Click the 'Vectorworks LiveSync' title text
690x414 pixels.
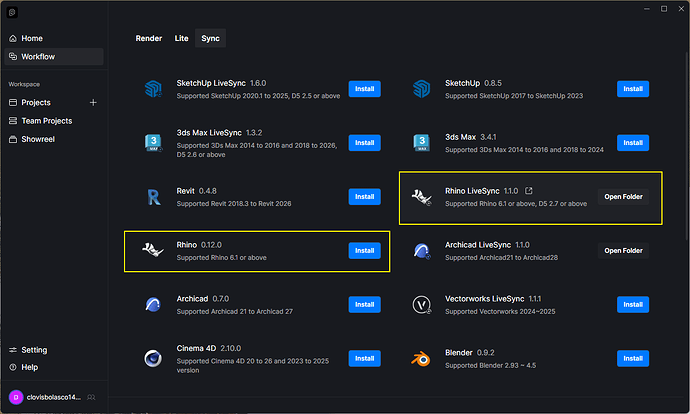click(484, 299)
